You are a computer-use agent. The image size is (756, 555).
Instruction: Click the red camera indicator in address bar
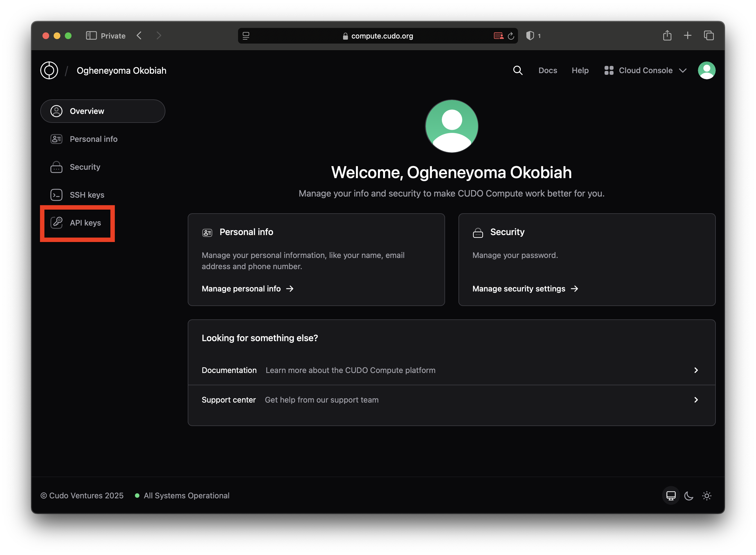coord(498,36)
